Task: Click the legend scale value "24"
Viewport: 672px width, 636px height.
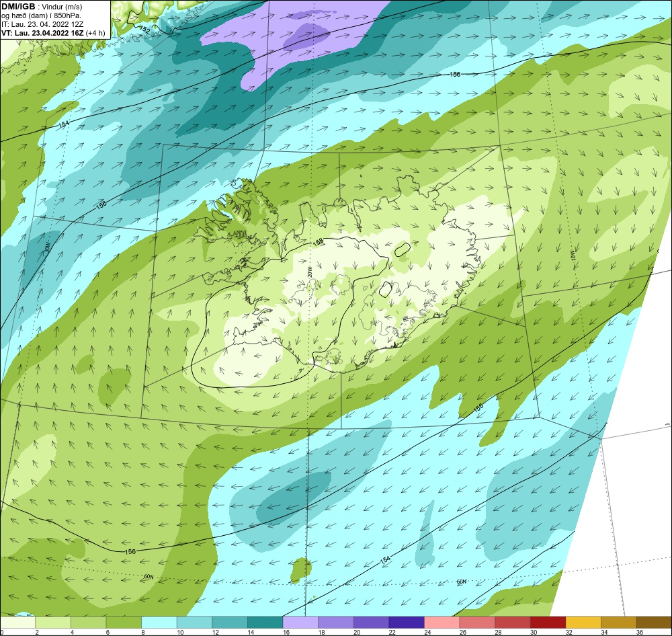Action: (x=427, y=632)
